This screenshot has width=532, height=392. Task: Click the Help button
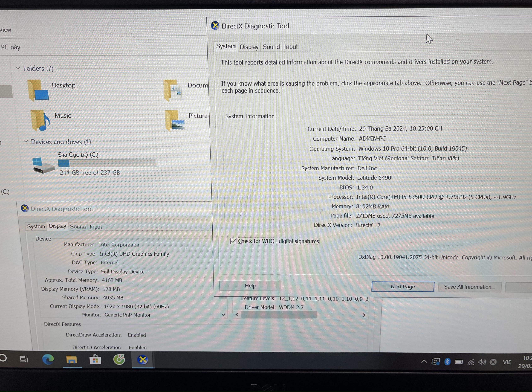click(250, 286)
